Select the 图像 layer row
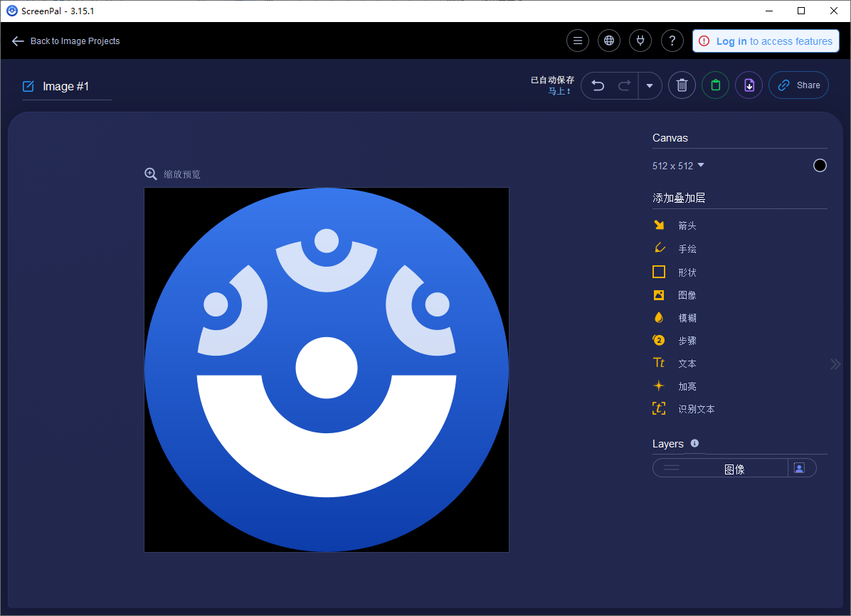The width and height of the screenshot is (851, 616). click(733, 468)
